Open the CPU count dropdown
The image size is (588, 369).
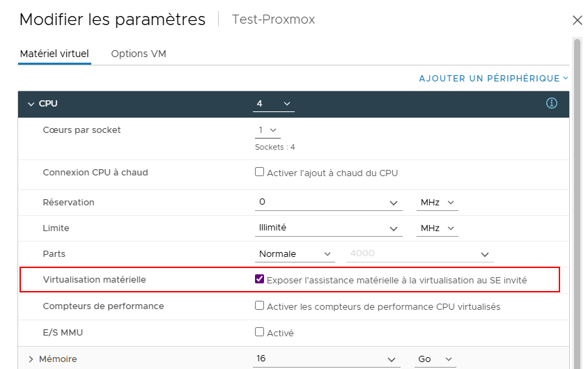(x=274, y=104)
